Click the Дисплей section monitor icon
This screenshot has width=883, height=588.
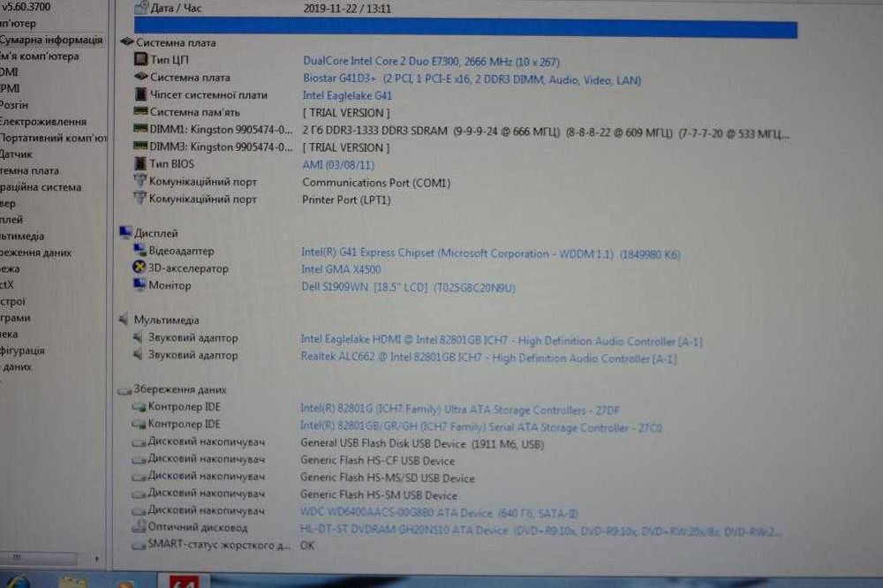click(x=125, y=232)
